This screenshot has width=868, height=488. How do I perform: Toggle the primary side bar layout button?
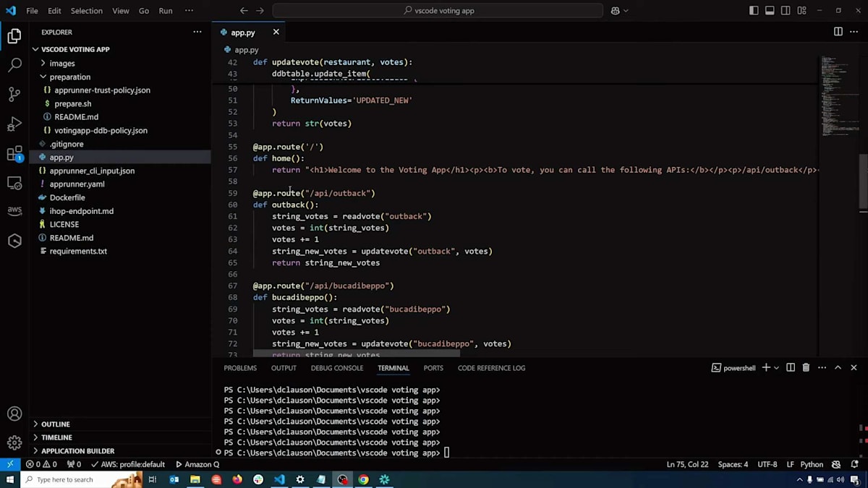click(x=754, y=11)
